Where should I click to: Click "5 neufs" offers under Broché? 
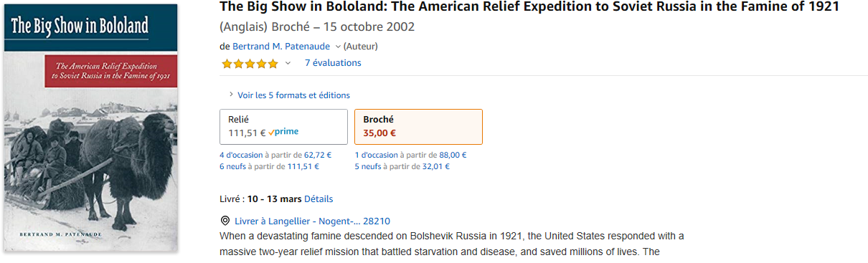368,166
